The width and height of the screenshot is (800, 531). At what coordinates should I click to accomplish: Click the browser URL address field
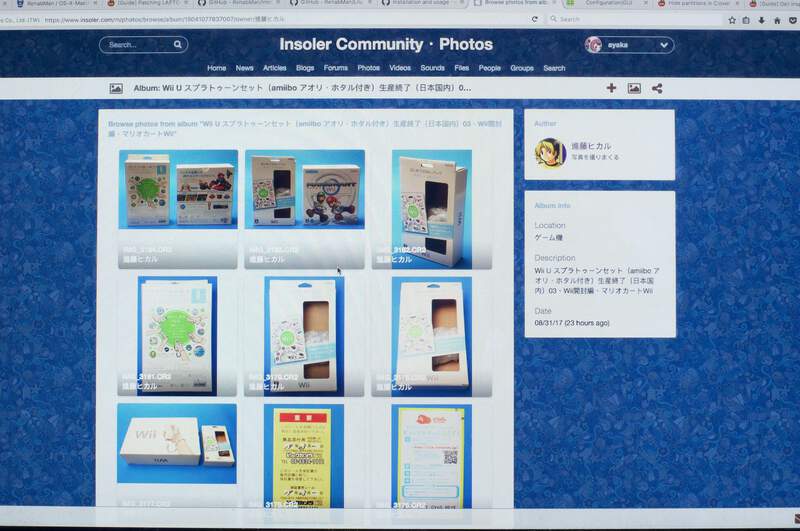click(286, 20)
